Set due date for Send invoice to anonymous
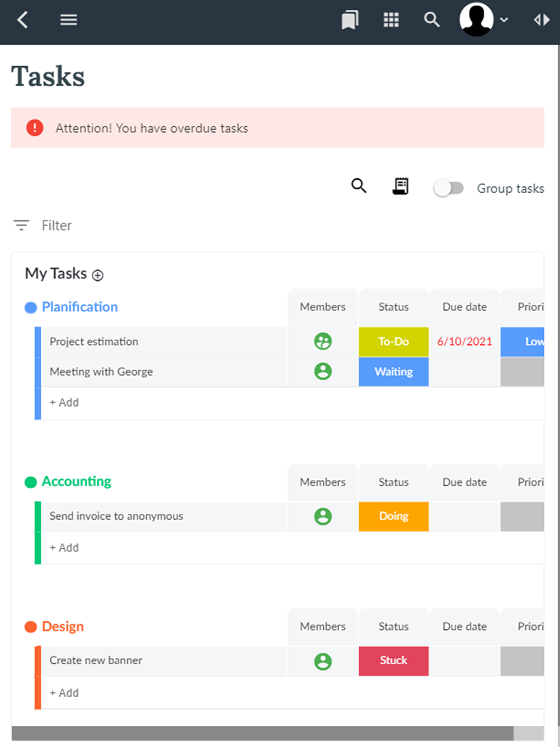 coord(464,516)
